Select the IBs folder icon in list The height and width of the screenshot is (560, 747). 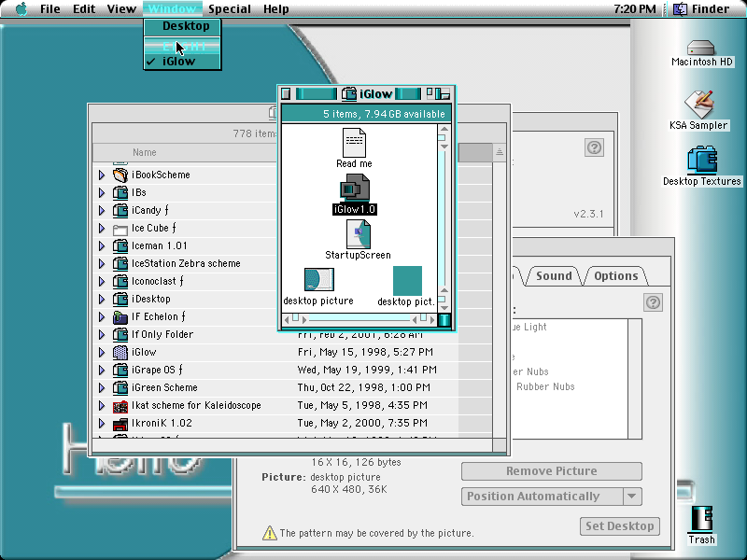point(120,192)
